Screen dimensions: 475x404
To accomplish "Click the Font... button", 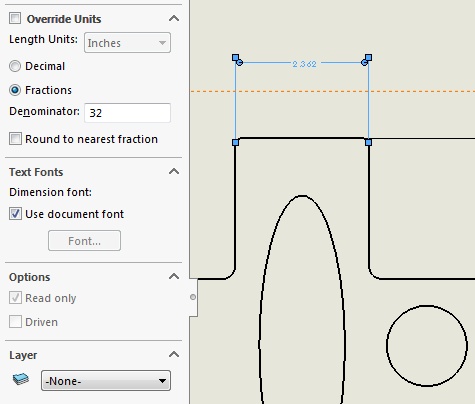I will 84,241.
